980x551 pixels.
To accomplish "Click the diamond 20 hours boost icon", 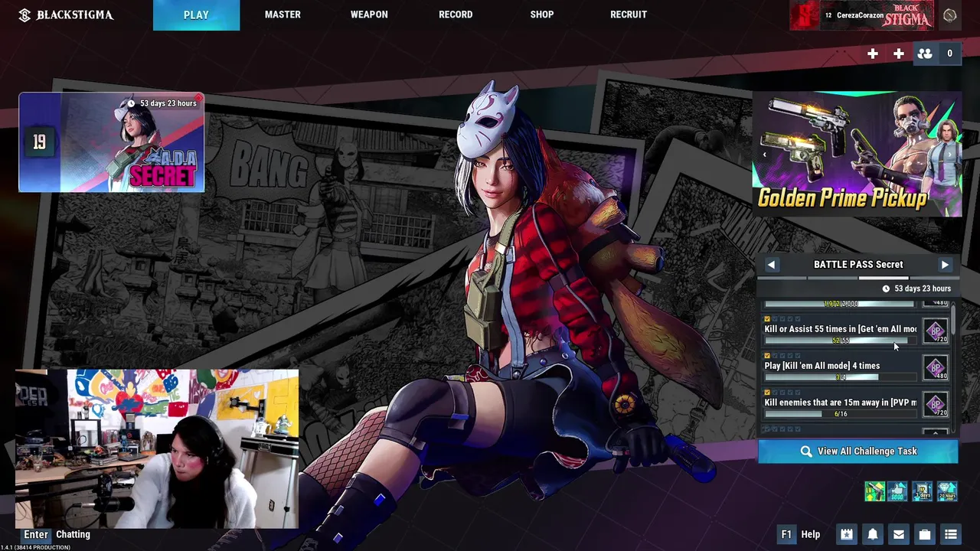I will coord(947,491).
